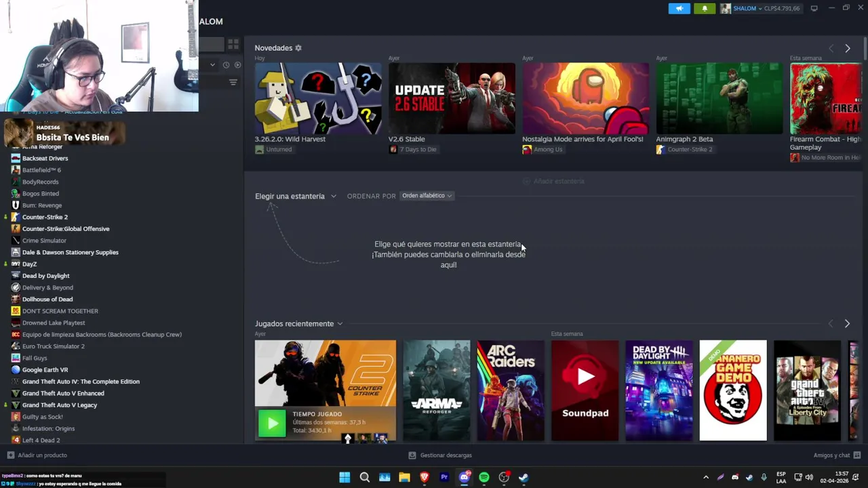The image size is (868, 488).
Task: Select Crime Simulator in library list
Action: point(44,241)
